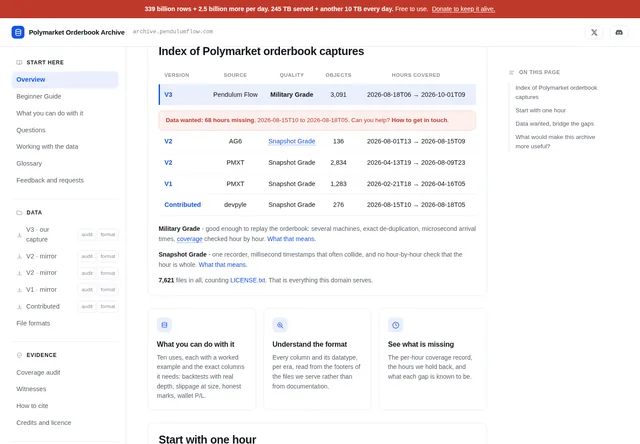Image resolution: width=640 pixels, height=444 pixels.
Task: Open the audit badge for V1 - mirror
Action: coord(87,290)
